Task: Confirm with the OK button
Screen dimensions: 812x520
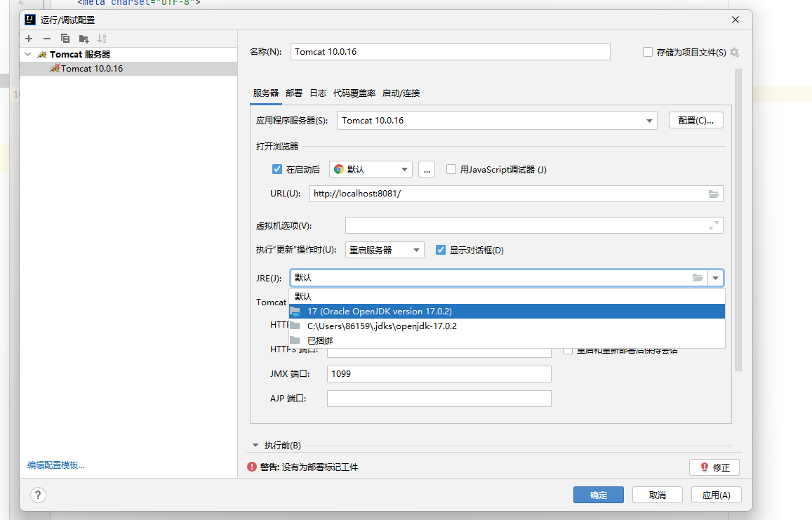Action: pos(599,495)
